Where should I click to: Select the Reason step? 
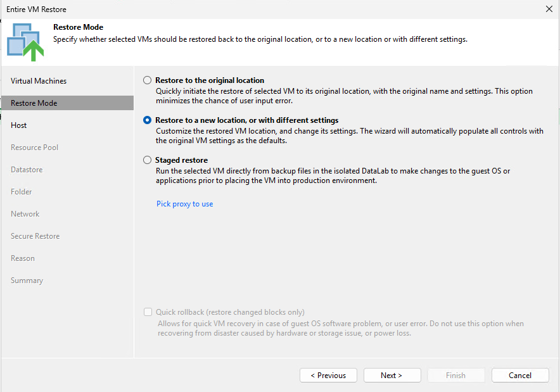23,258
